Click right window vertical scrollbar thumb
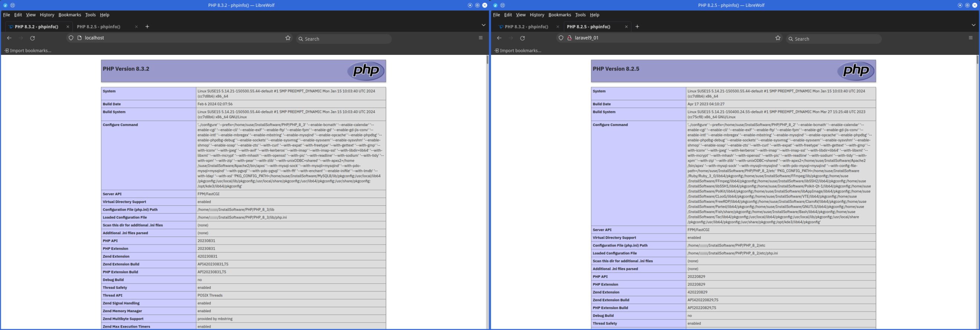 (977, 60)
